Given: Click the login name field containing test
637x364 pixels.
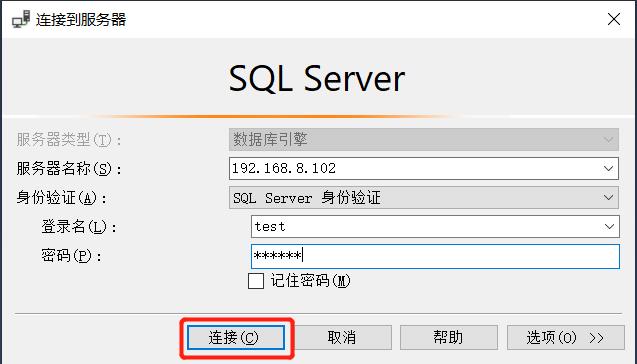Looking at the screenshot, I should (435, 227).
